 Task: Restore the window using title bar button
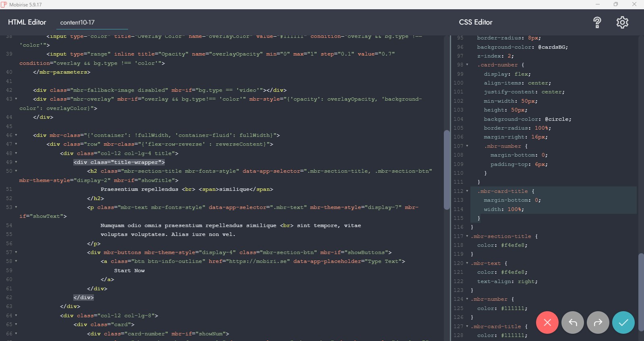click(615, 4)
